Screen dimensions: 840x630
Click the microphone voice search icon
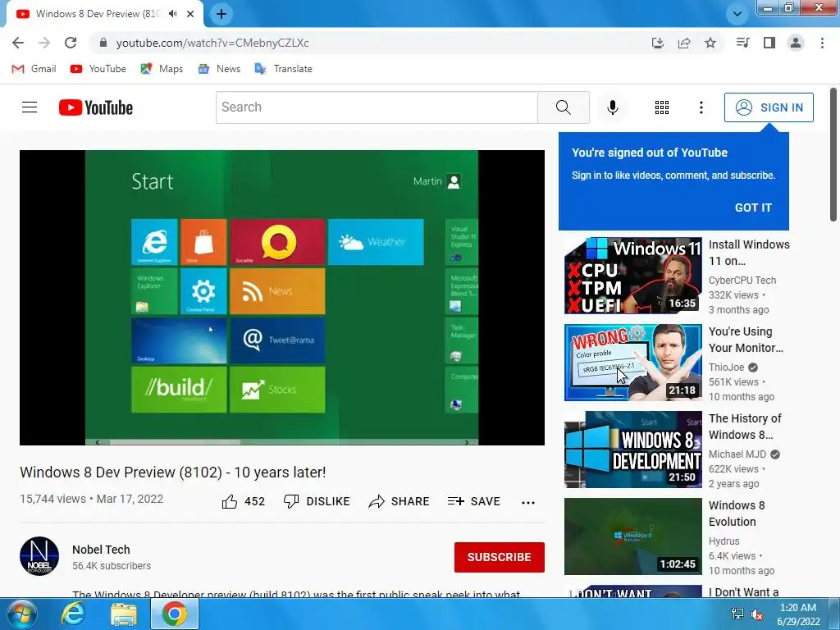coord(612,107)
